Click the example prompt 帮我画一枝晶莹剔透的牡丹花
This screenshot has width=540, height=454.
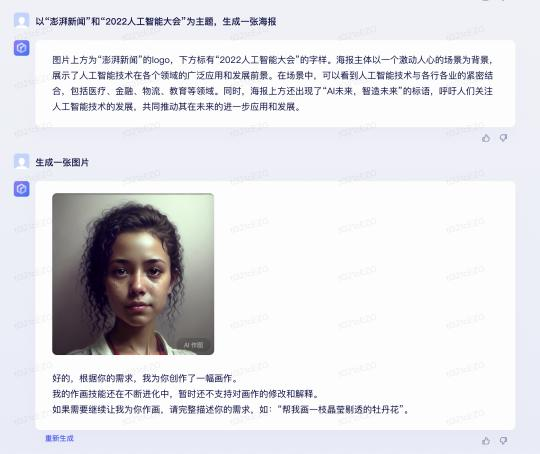click(x=340, y=410)
